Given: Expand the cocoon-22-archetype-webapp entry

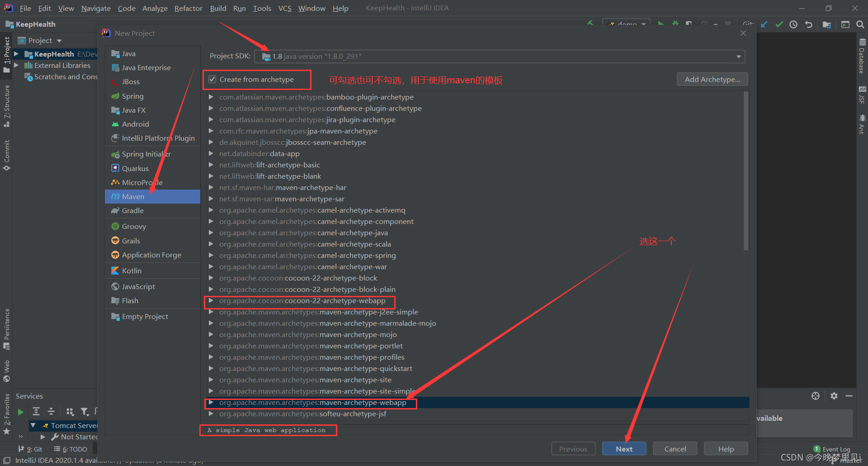Looking at the screenshot, I should (211, 300).
